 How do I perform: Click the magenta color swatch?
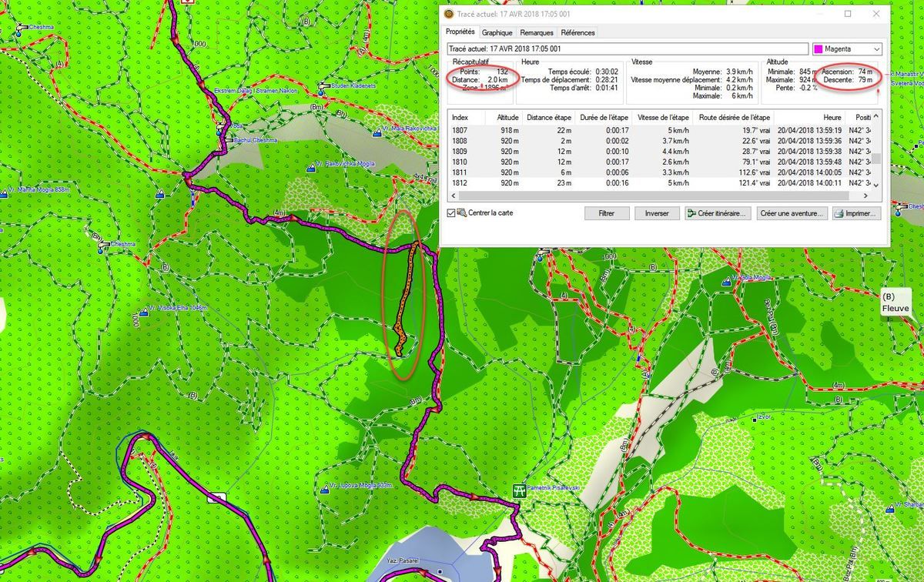coord(819,48)
